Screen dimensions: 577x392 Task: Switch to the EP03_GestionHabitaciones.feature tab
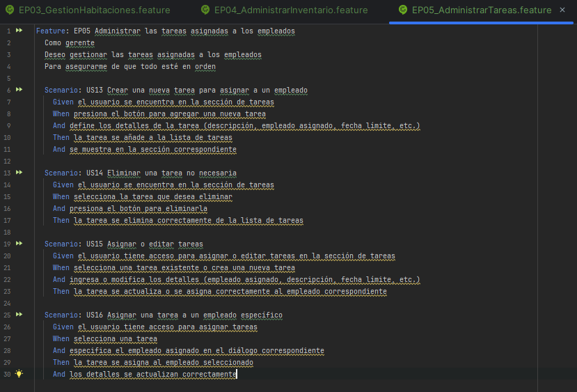coord(94,10)
